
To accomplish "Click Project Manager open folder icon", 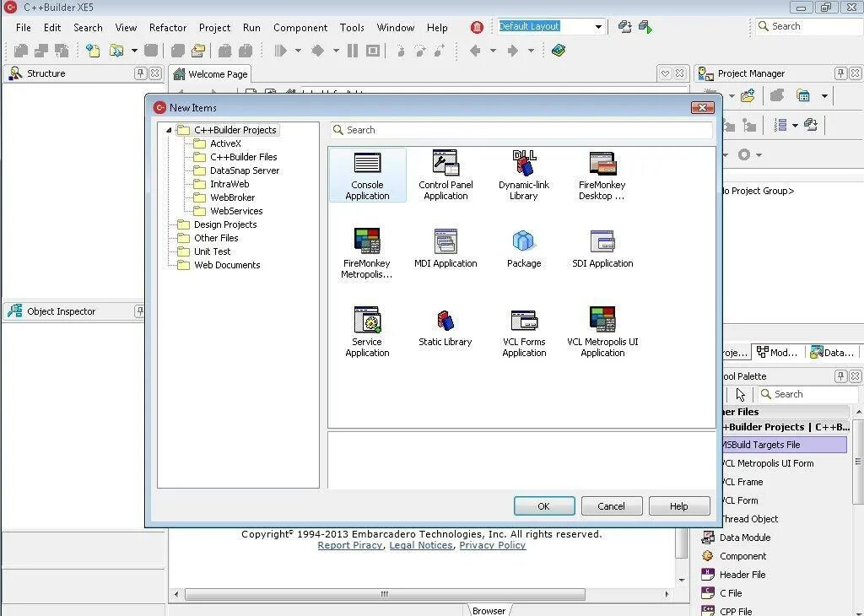I will coord(748,96).
